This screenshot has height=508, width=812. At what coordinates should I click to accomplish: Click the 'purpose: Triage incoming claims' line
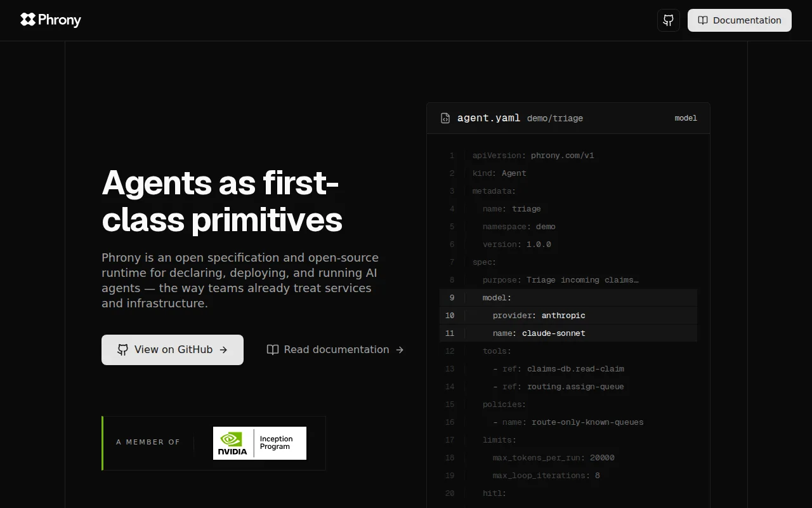tap(568, 280)
